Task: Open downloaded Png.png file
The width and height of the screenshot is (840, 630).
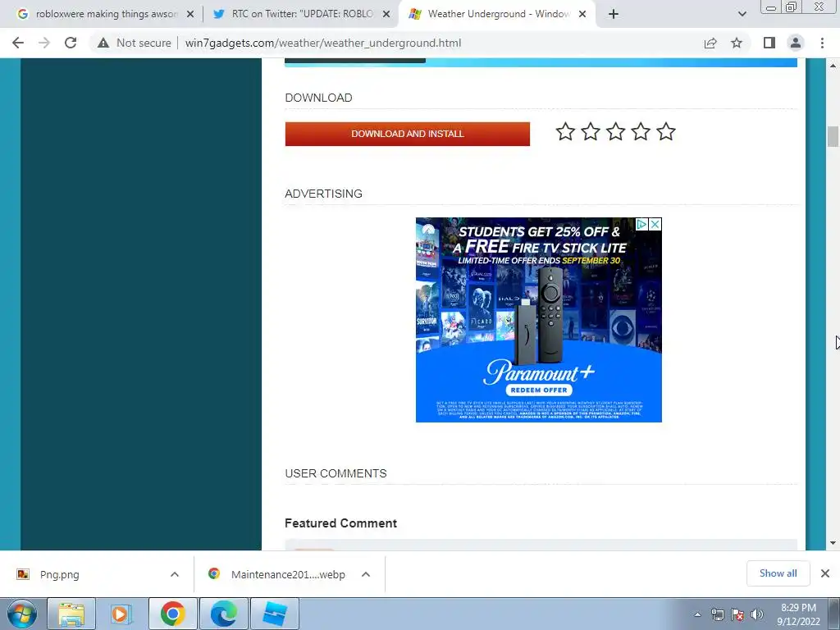Action: click(x=59, y=574)
